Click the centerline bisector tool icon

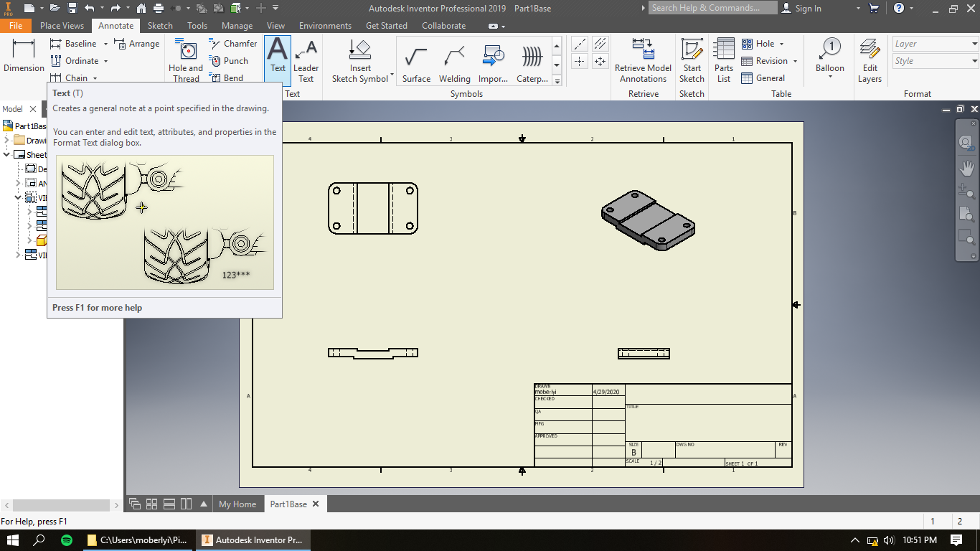[x=600, y=44]
